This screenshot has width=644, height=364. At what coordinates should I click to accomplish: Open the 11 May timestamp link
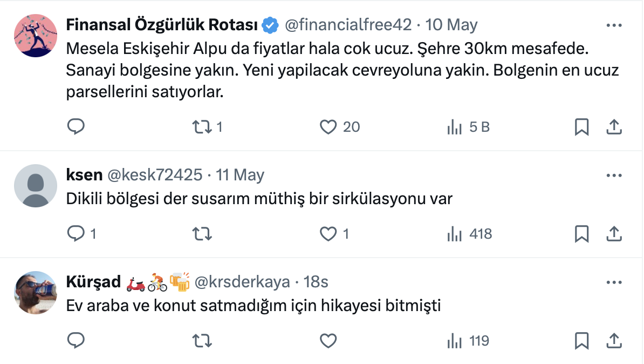coord(240,175)
